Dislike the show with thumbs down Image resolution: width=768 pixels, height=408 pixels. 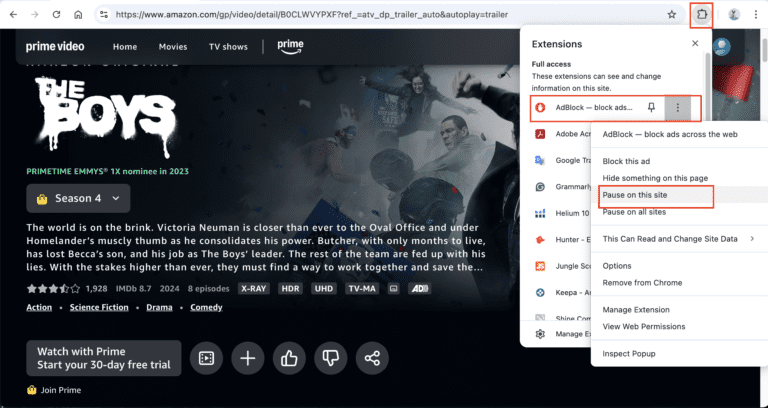330,357
